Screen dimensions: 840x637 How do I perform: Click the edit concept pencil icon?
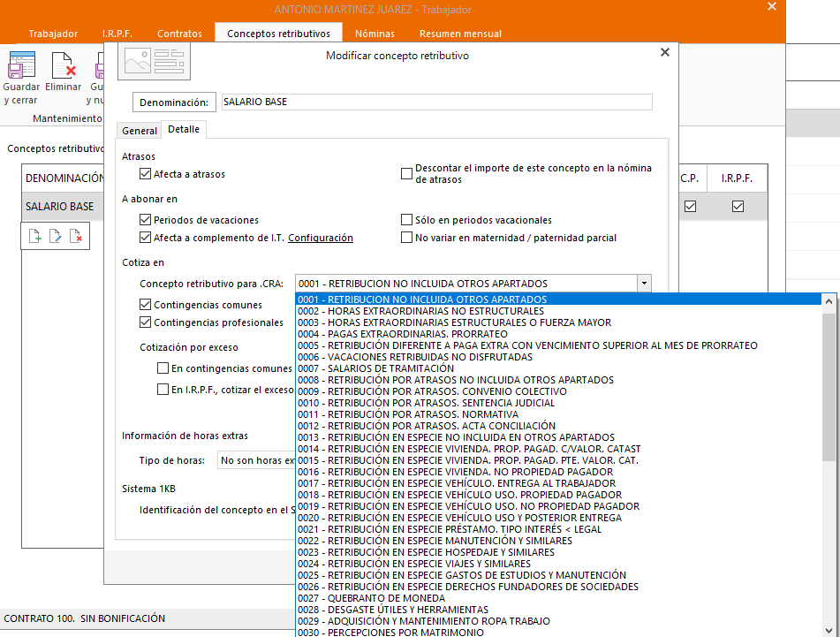(55, 236)
